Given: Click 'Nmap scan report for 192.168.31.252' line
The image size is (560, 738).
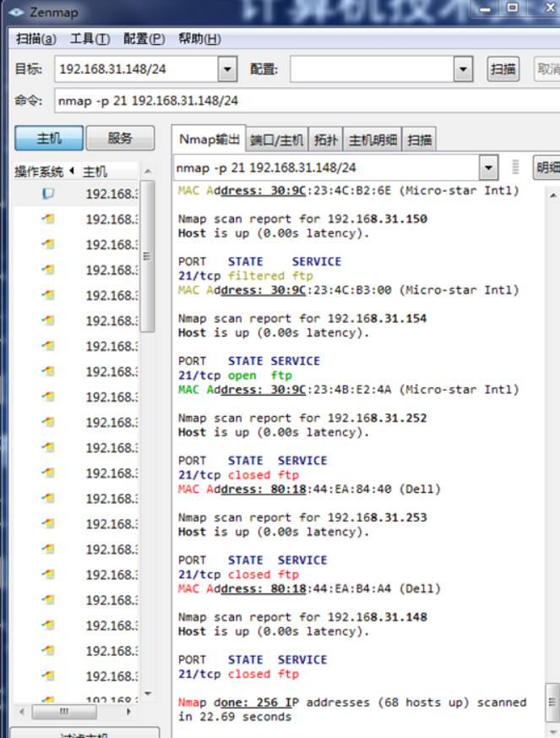Looking at the screenshot, I should (x=302, y=418).
